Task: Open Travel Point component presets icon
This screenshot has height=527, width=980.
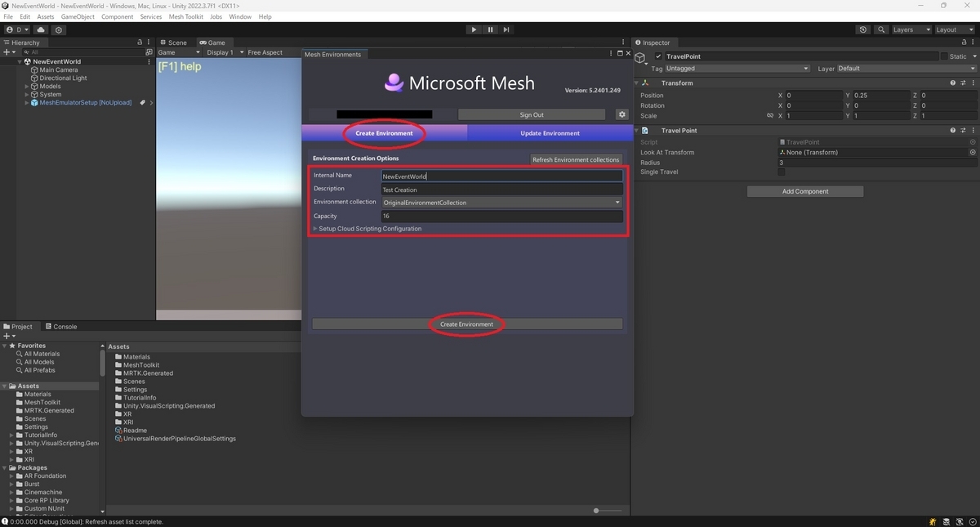Action: (x=963, y=130)
